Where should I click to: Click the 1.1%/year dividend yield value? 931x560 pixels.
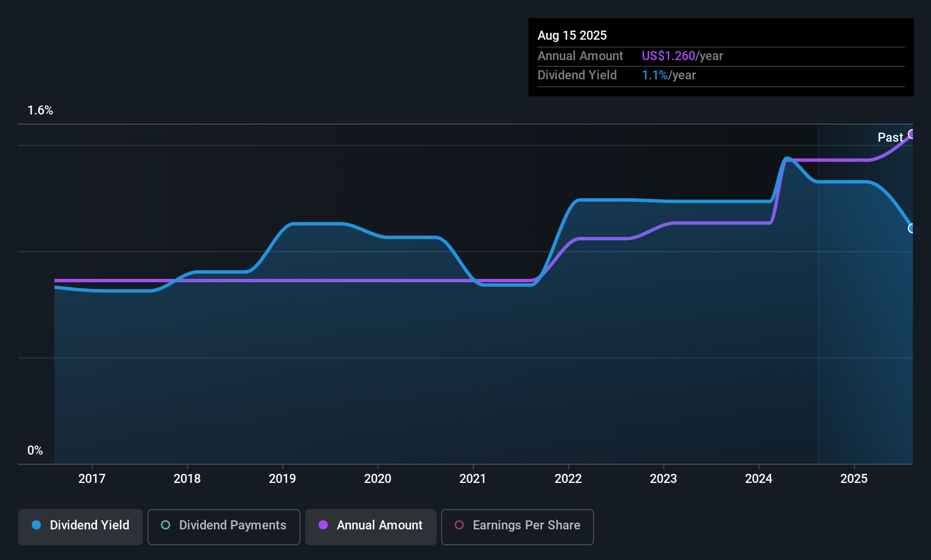[x=668, y=75]
